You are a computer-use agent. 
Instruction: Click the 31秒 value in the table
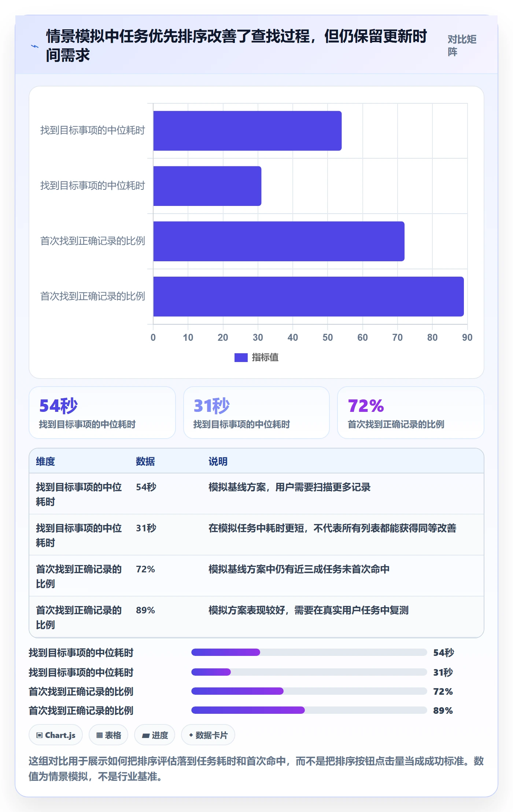point(146,528)
